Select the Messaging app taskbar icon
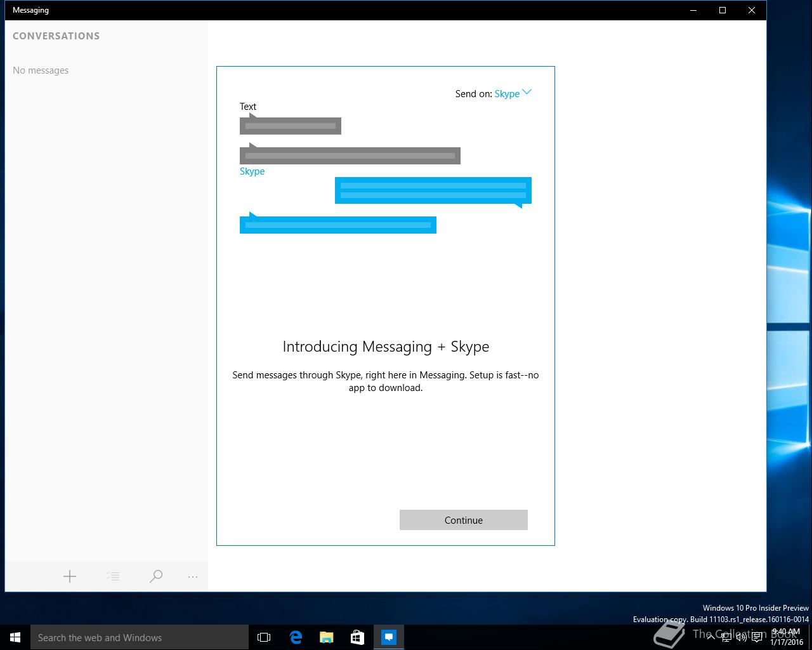 point(389,637)
